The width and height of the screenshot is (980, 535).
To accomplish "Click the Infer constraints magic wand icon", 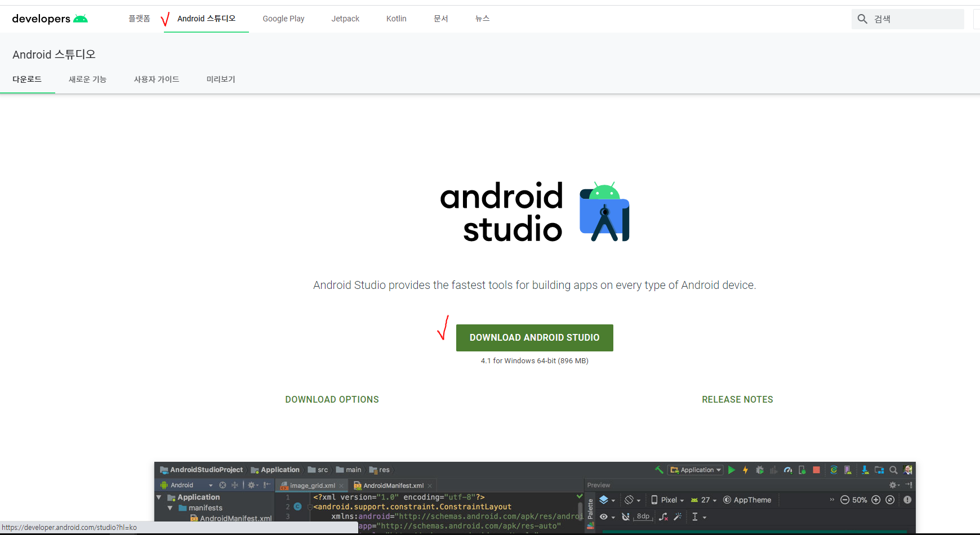I will [x=678, y=516].
